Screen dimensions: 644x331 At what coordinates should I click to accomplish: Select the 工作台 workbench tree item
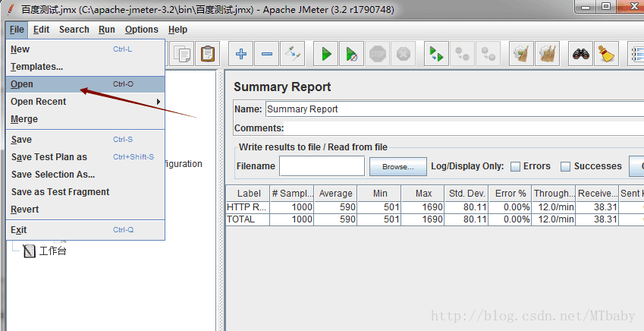point(45,251)
